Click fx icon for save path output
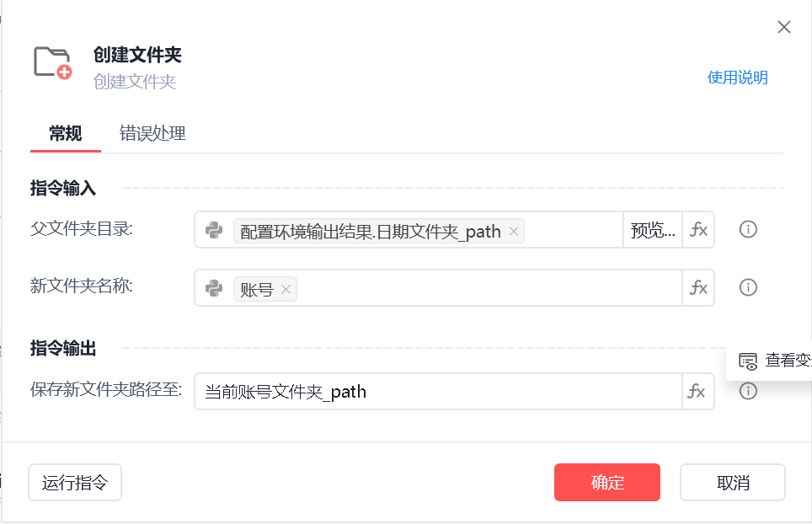Image resolution: width=812 pixels, height=524 pixels. (x=698, y=392)
